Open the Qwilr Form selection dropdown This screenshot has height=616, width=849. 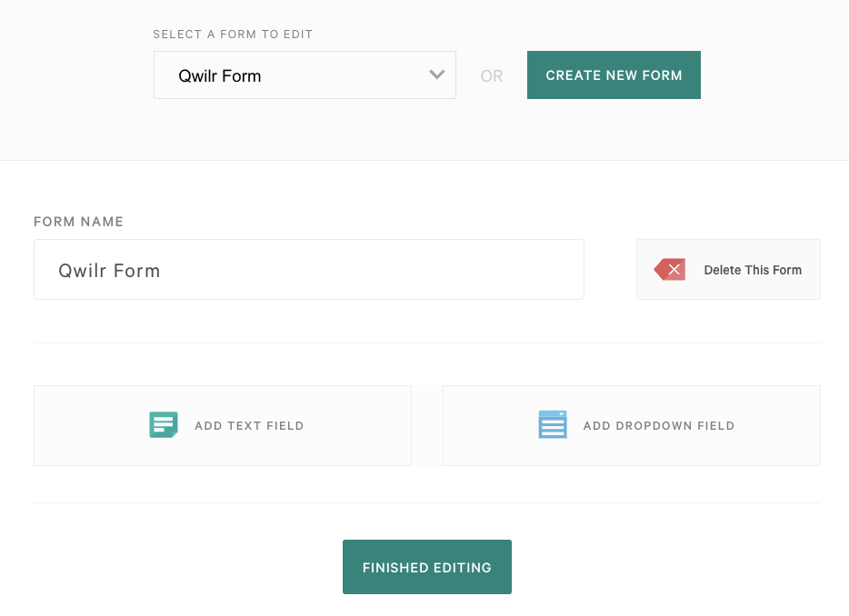point(305,75)
